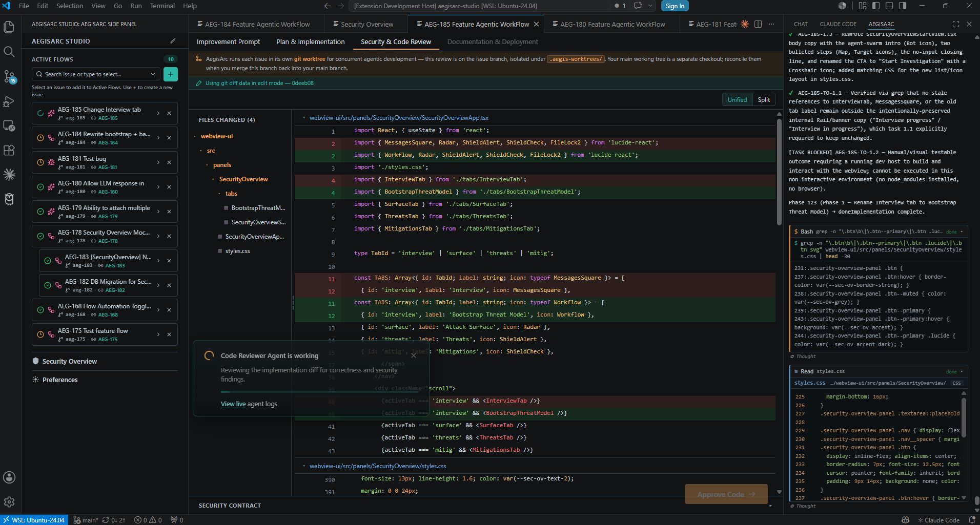Open the Search view in activity bar

point(9,52)
